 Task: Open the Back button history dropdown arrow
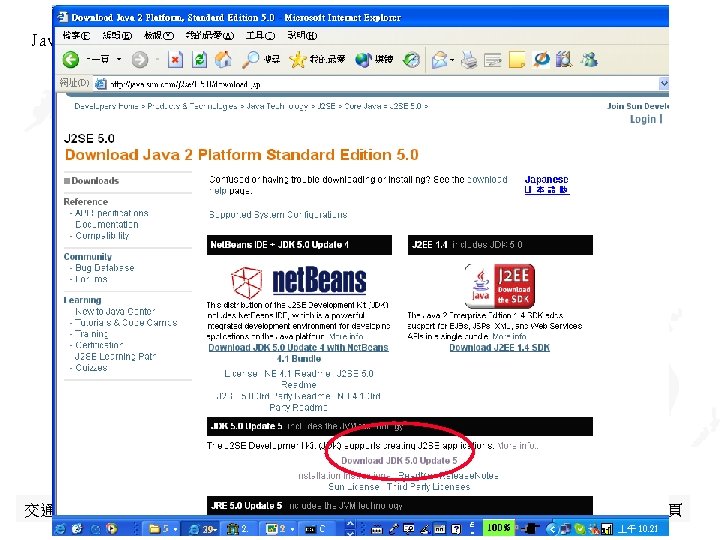(119, 59)
